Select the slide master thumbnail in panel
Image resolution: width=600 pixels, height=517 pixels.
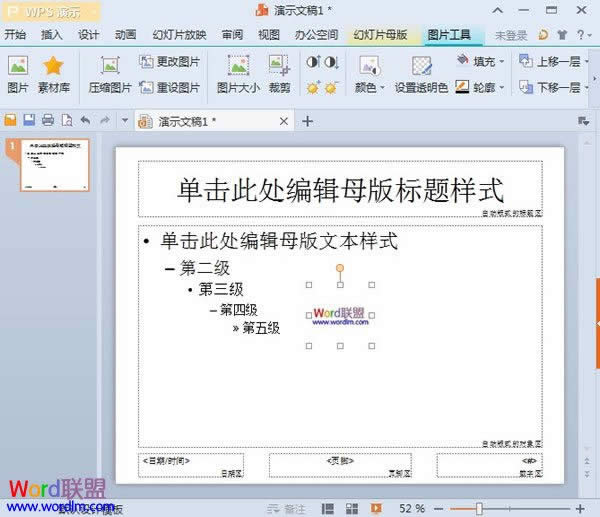coord(55,165)
